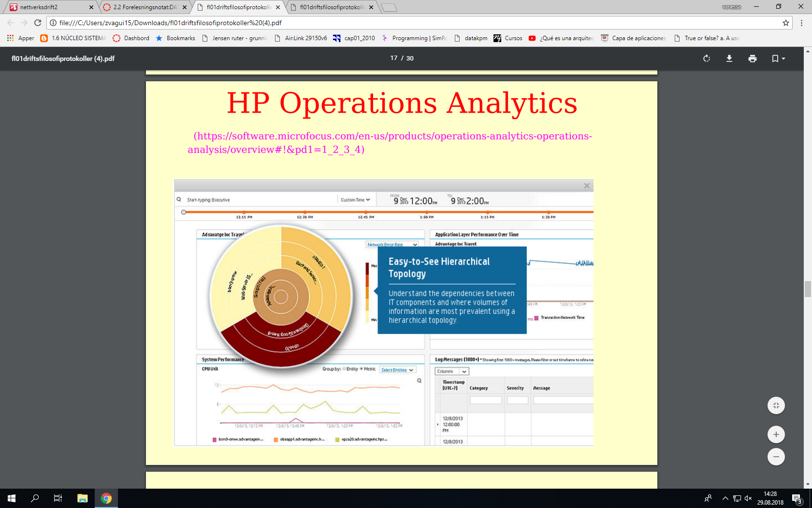
Task: Open the True or false bookmark
Action: point(706,38)
